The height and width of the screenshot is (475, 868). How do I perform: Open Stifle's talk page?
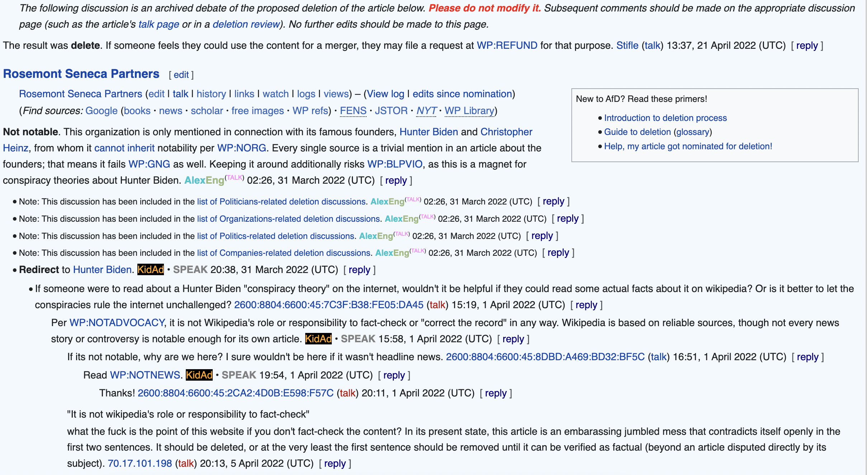[x=652, y=46]
